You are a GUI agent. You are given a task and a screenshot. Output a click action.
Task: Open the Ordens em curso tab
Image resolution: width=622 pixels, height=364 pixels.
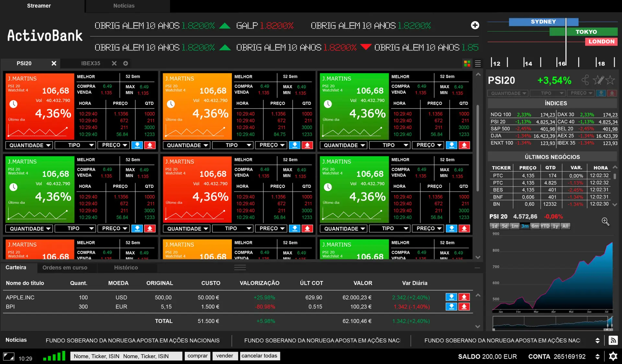point(65,267)
